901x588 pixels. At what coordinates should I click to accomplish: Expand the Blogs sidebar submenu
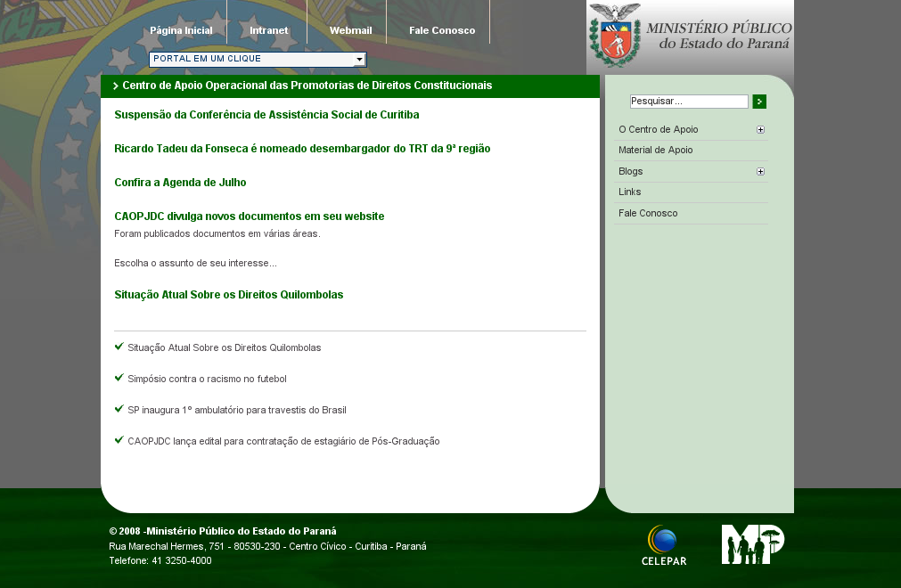(x=760, y=172)
